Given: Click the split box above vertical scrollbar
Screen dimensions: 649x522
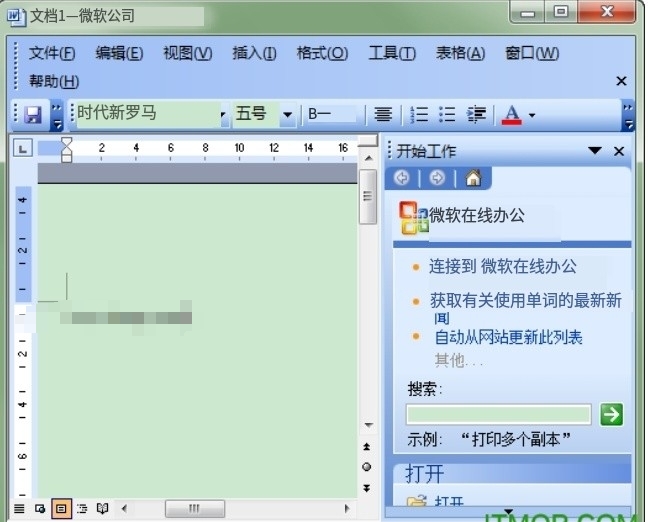Looking at the screenshot, I should tap(368, 141).
